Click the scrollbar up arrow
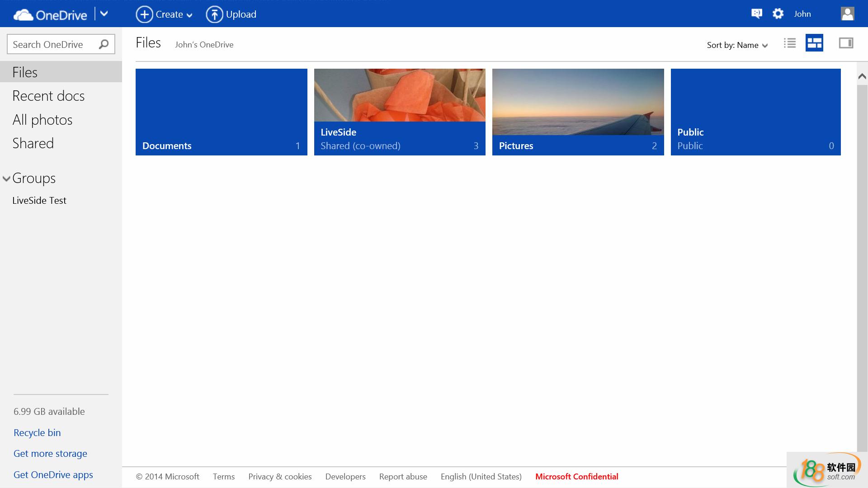 (862, 76)
